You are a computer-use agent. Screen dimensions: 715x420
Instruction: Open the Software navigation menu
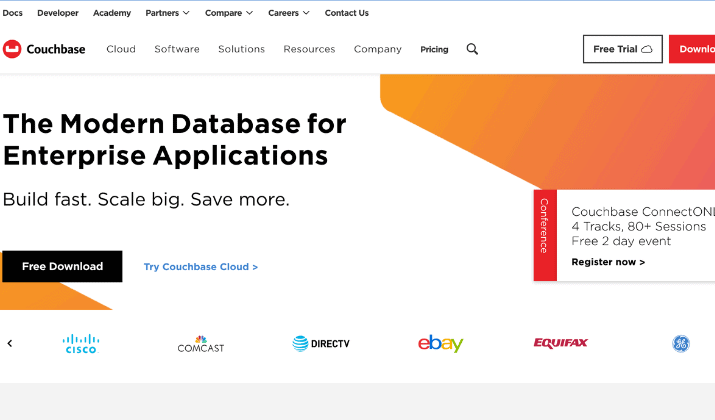[x=177, y=49]
